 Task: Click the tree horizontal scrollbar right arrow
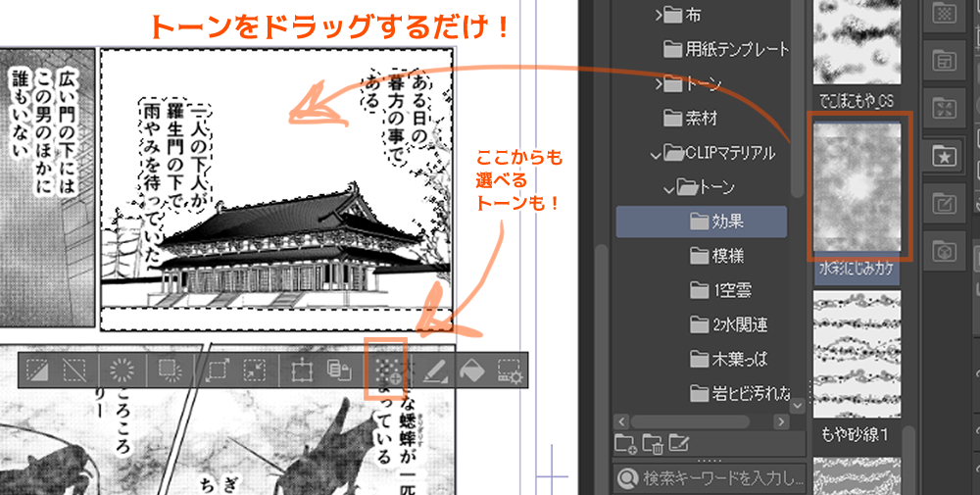tap(781, 421)
